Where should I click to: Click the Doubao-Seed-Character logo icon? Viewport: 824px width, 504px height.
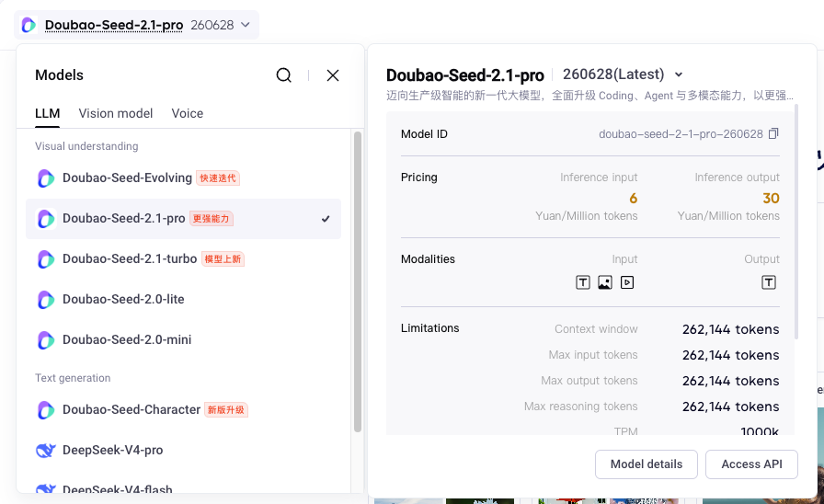pyautogui.click(x=46, y=410)
